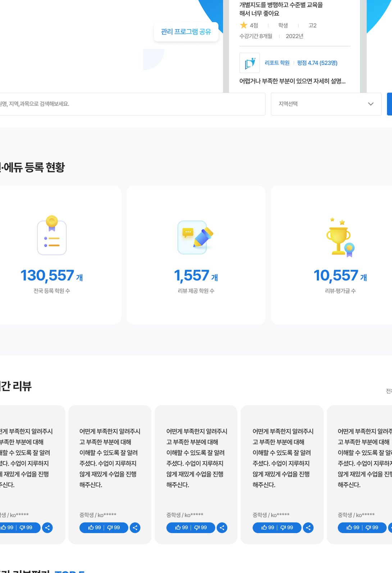Share the review card second from left

click(135, 528)
